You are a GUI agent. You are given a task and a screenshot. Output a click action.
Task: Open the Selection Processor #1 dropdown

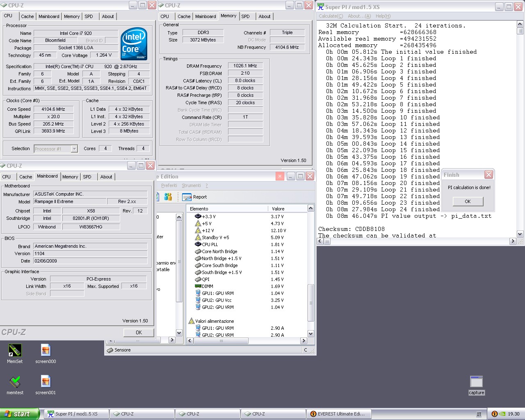(74, 149)
